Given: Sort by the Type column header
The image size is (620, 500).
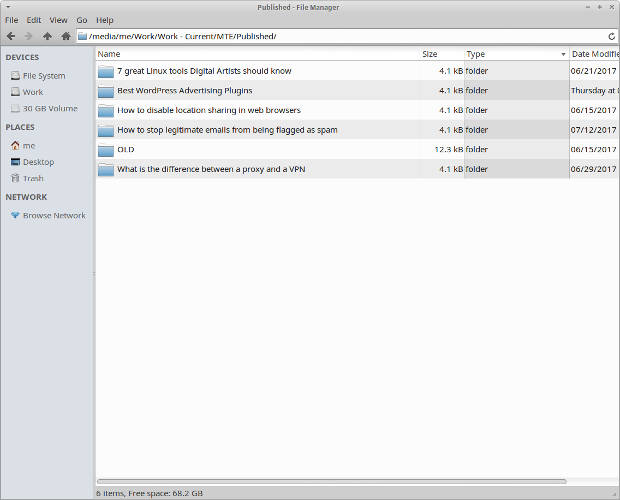Looking at the screenshot, I should coord(516,54).
